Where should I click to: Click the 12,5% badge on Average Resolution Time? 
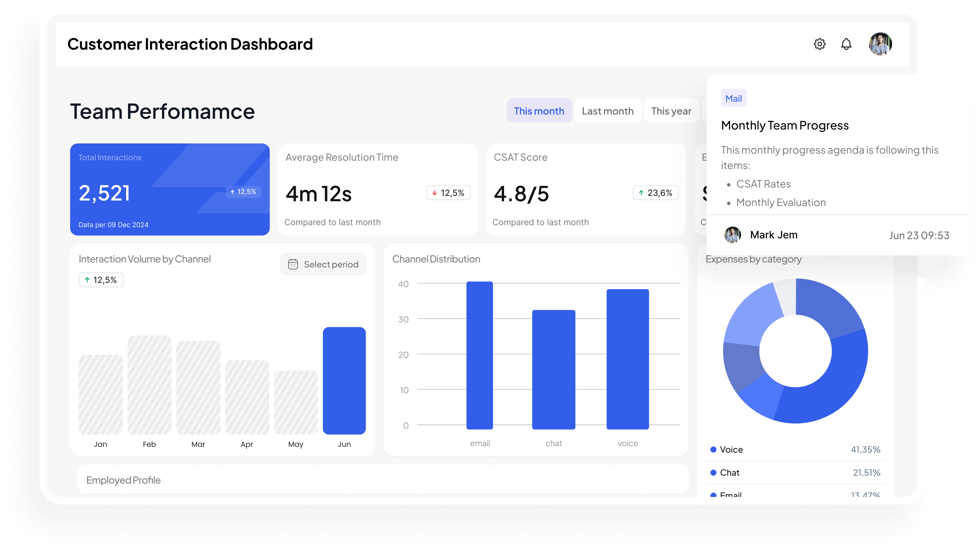(x=448, y=193)
